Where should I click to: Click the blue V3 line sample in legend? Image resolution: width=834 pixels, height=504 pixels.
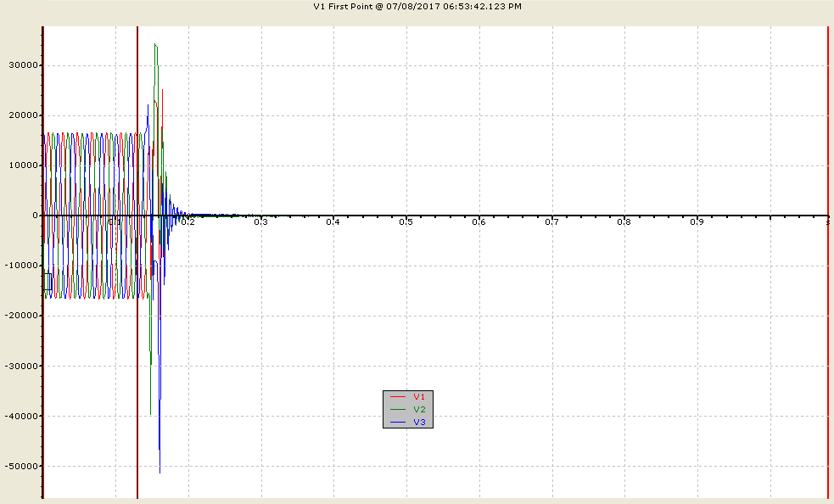[x=399, y=423]
